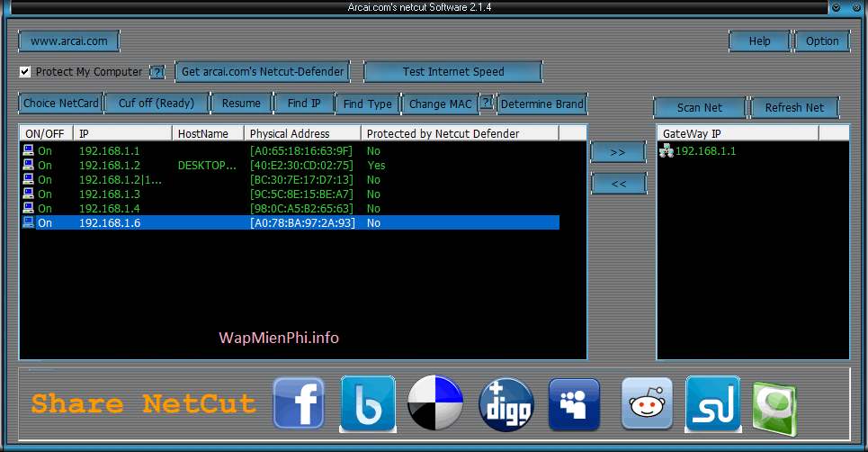Click Share NetCut orange label
Image resolution: width=868 pixels, height=452 pixels.
[x=144, y=403]
